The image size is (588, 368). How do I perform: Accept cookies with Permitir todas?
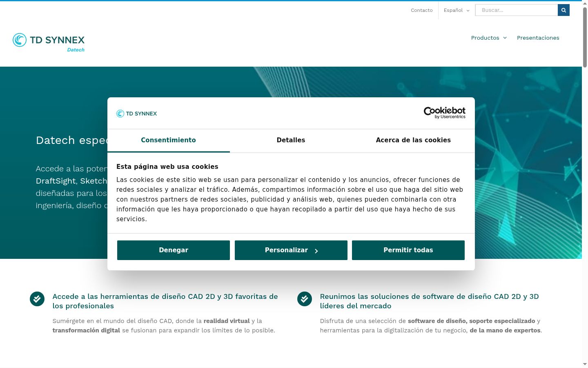408,250
